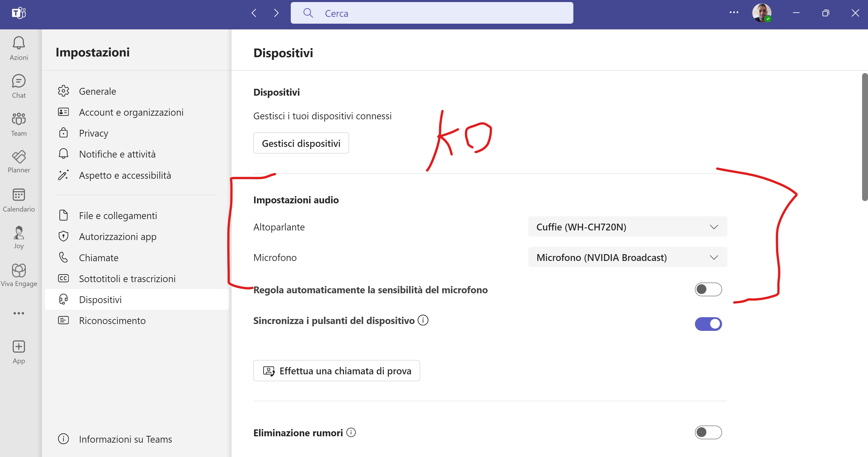Click info icon beside Sincronizza i pulsanti
868x457 pixels.
click(x=423, y=320)
